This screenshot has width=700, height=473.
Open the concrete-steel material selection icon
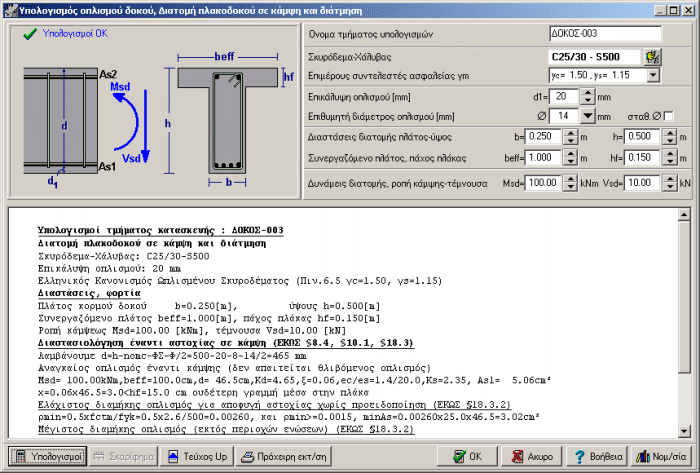653,55
